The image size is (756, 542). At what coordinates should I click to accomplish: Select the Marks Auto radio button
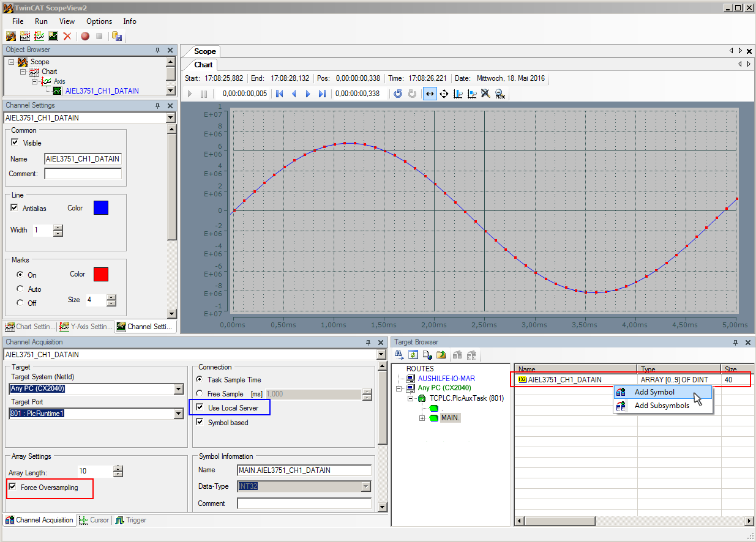20,289
